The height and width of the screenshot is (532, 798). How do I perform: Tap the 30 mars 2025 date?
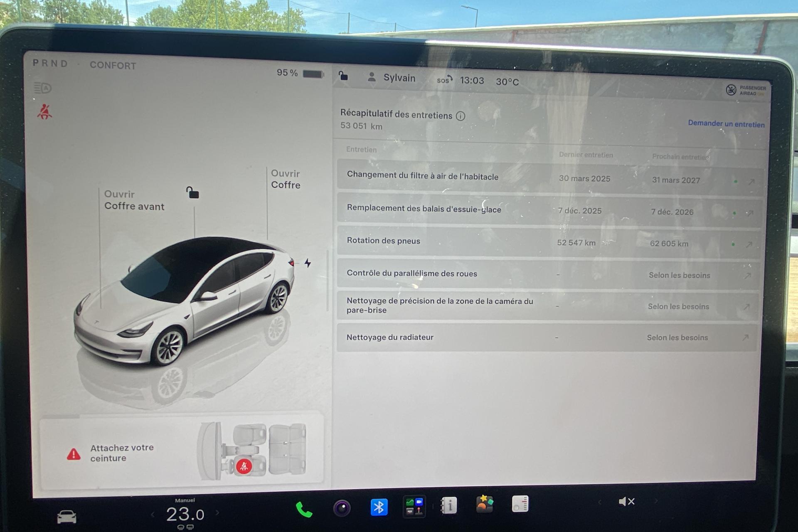(x=584, y=179)
